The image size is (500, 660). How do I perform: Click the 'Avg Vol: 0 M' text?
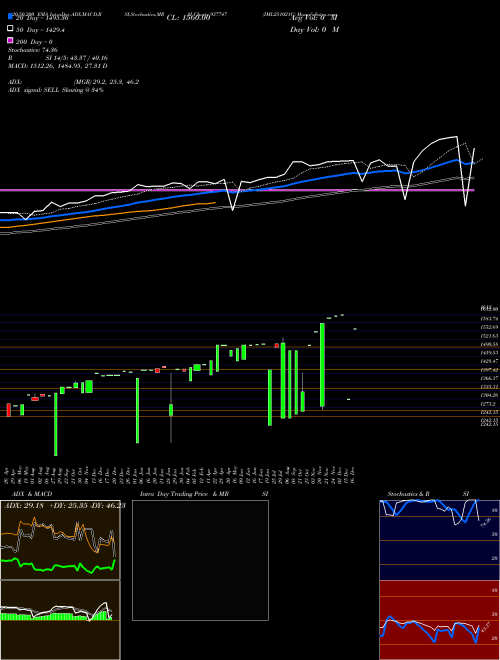tap(314, 18)
